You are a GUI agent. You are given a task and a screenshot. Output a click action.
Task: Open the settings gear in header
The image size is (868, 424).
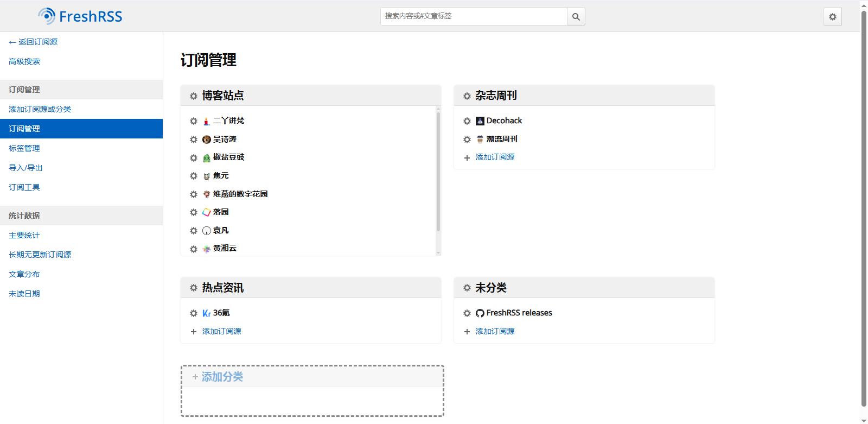pos(833,17)
